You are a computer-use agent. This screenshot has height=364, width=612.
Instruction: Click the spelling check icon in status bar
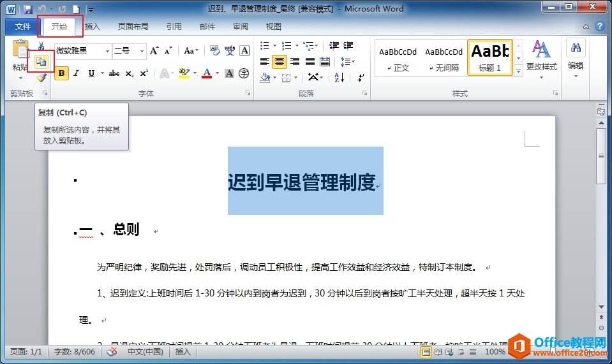pos(112,351)
